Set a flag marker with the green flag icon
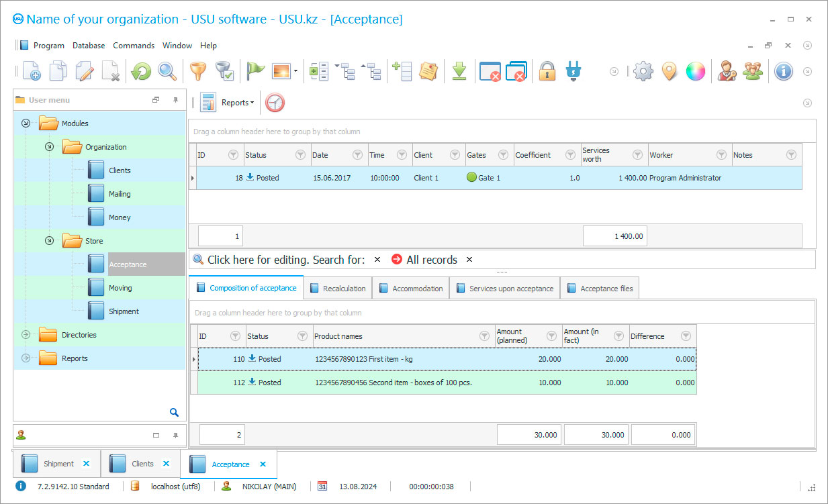This screenshot has width=828, height=504. click(x=255, y=70)
